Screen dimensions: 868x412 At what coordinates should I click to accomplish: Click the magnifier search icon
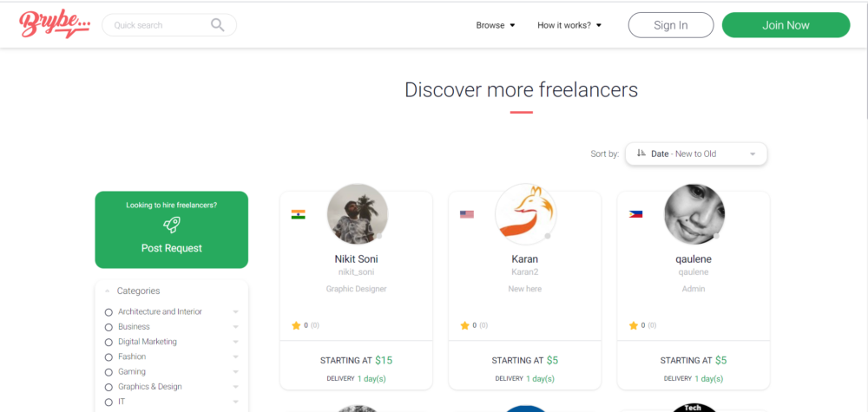[218, 25]
